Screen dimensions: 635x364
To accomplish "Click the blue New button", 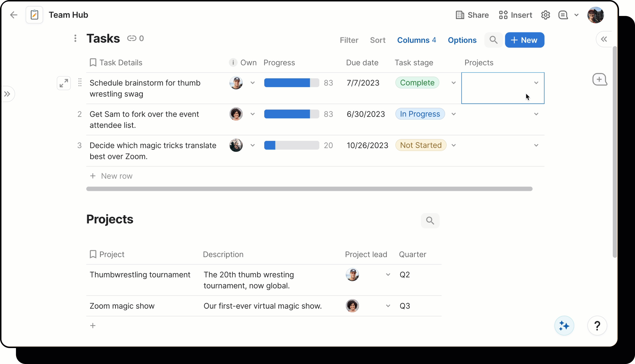I will (x=524, y=40).
